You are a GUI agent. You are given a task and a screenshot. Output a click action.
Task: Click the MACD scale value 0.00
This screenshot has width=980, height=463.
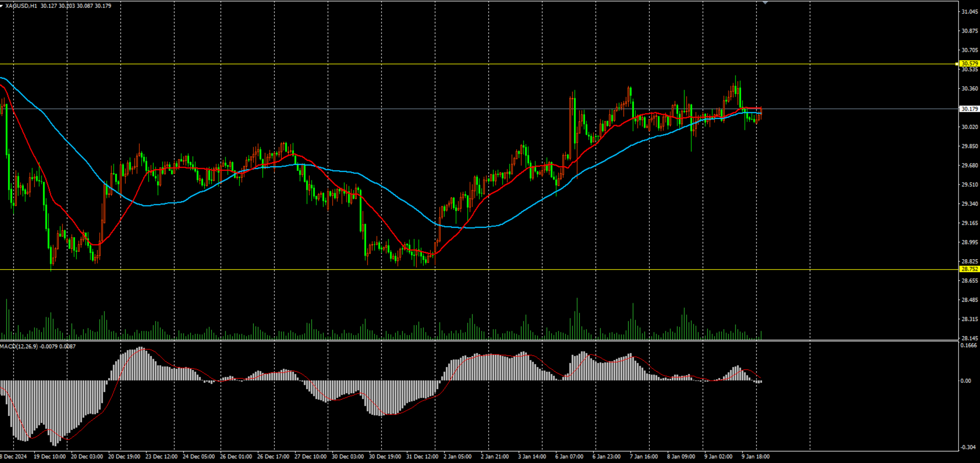966,381
